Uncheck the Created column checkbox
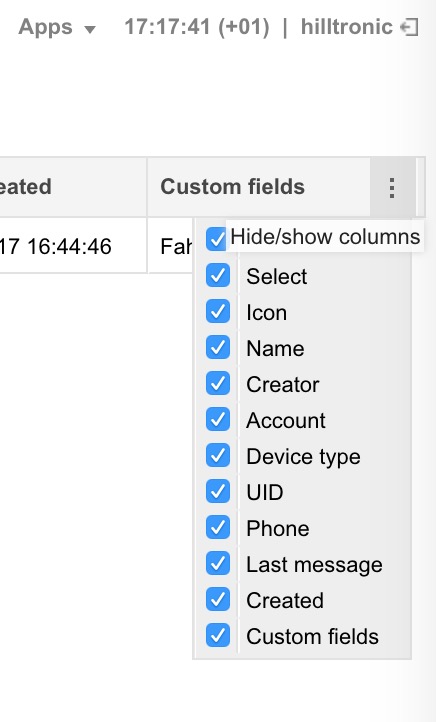This screenshot has width=436, height=722. [x=218, y=600]
